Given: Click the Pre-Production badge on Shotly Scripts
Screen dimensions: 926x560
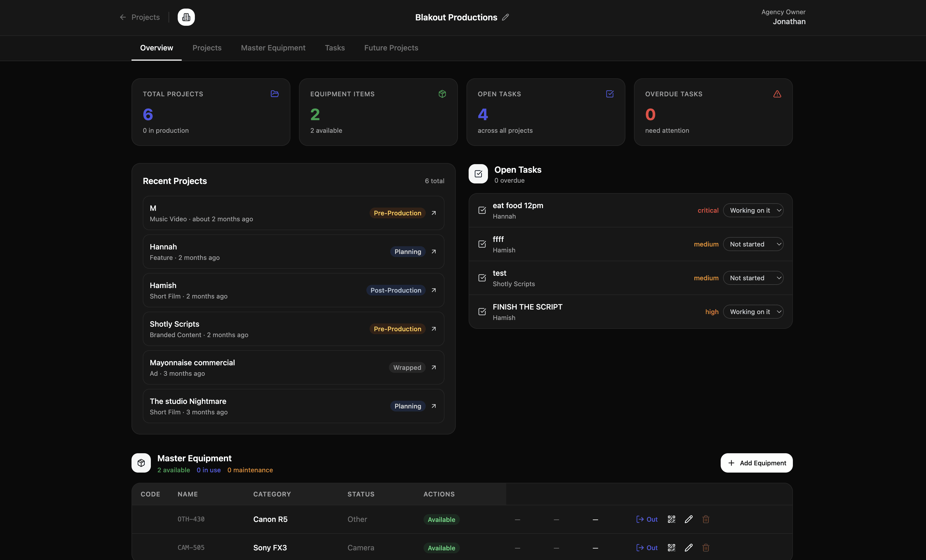Looking at the screenshot, I should tap(397, 329).
